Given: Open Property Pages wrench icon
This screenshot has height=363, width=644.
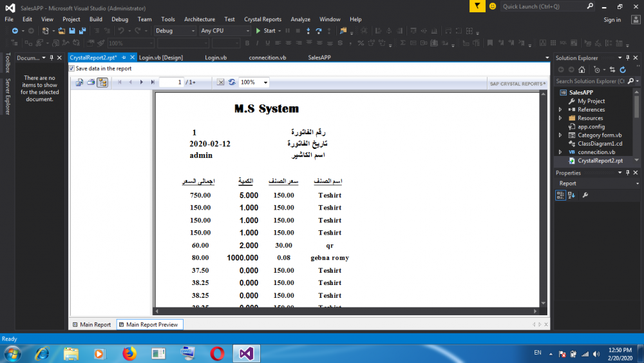Looking at the screenshot, I should click(585, 195).
